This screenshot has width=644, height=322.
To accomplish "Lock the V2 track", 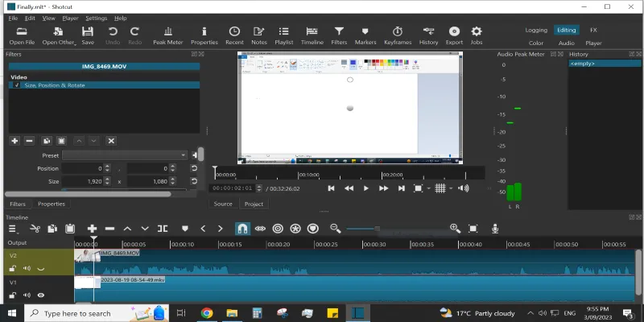I will pos(13,268).
